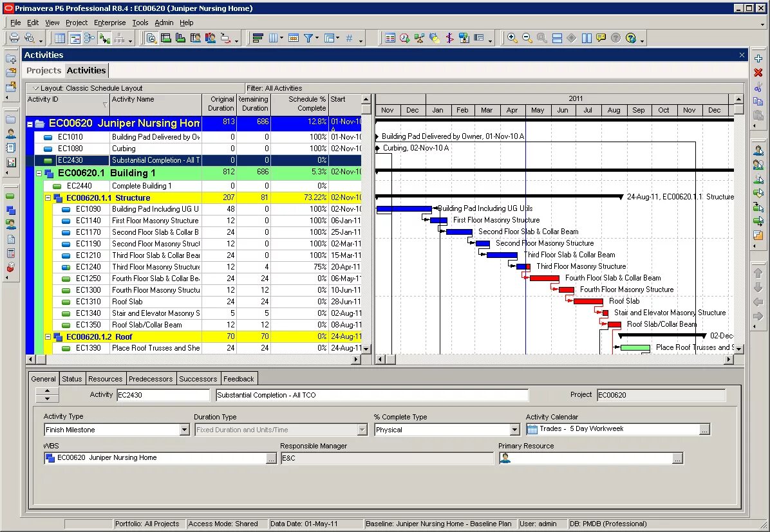This screenshot has height=532, width=770.
Task: Click the activity table vertical scrollbar down arrow
Action: pyautogui.click(x=366, y=349)
